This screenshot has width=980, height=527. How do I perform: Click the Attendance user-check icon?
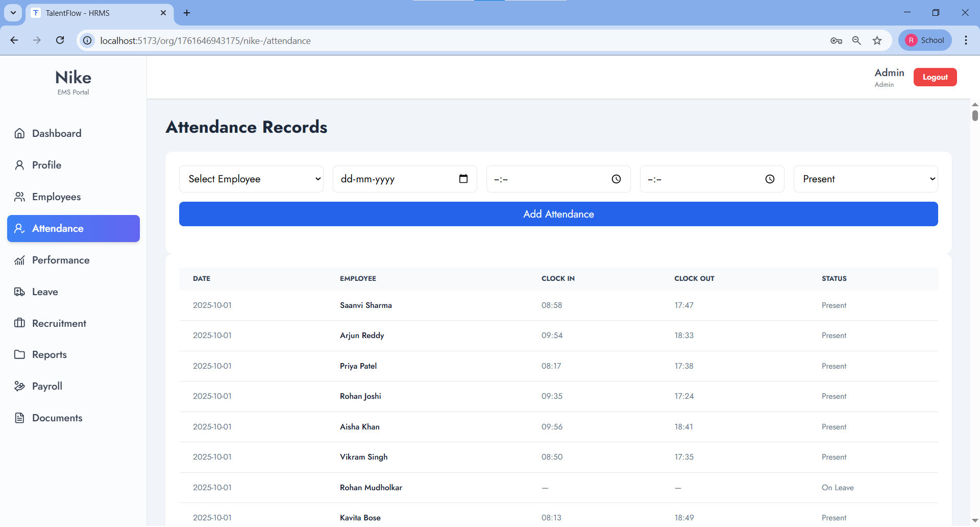coord(19,228)
